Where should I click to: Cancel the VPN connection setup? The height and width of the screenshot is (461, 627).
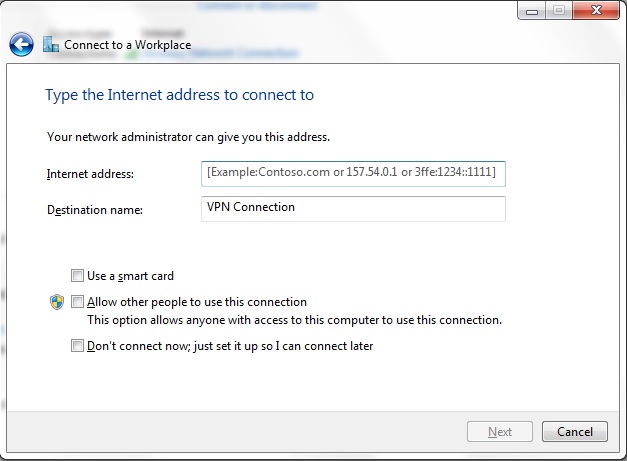(575, 432)
